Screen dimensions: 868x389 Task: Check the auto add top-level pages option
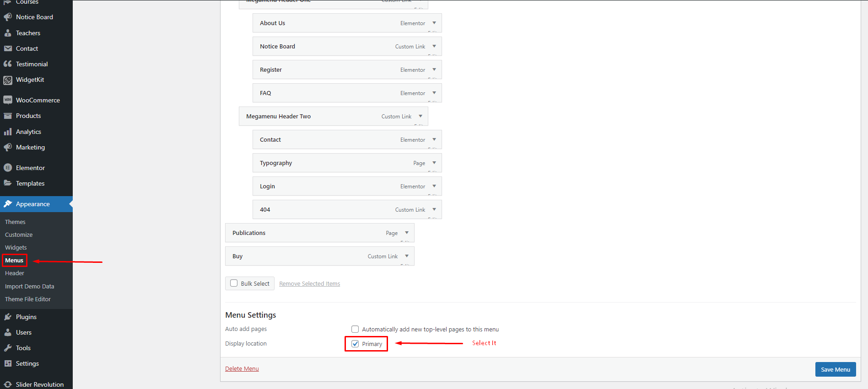pos(355,329)
